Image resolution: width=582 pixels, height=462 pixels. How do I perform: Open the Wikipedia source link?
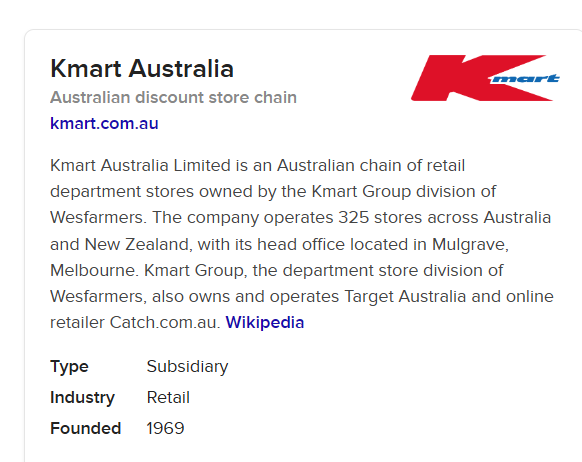pyautogui.click(x=265, y=322)
